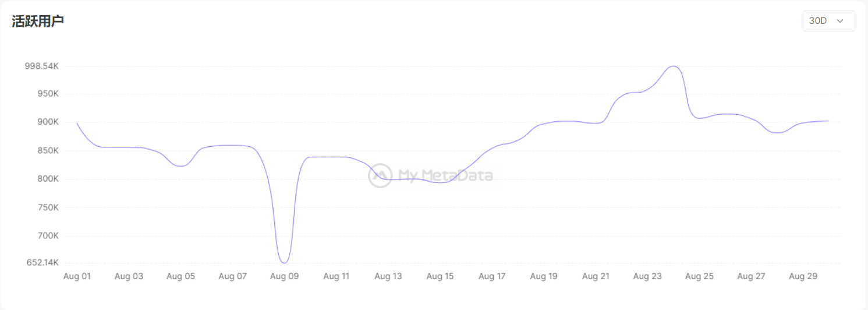
Task: Click the MyMetaData circular watermark logo
Action: (x=380, y=175)
